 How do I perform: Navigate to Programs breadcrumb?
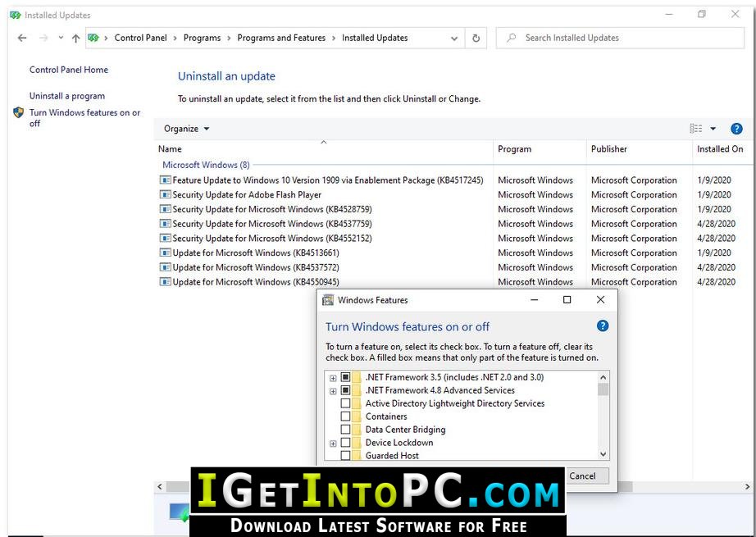[x=202, y=38]
